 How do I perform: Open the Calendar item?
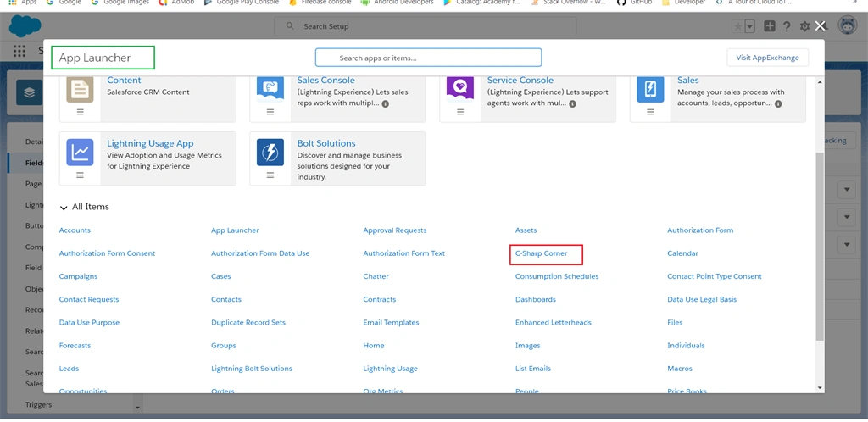click(x=682, y=253)
